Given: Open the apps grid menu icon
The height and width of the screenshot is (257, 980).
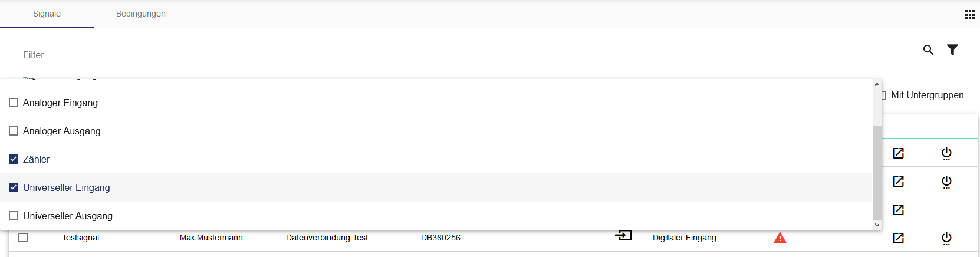Looking at the screenshot, I should [x=969, y=15].
